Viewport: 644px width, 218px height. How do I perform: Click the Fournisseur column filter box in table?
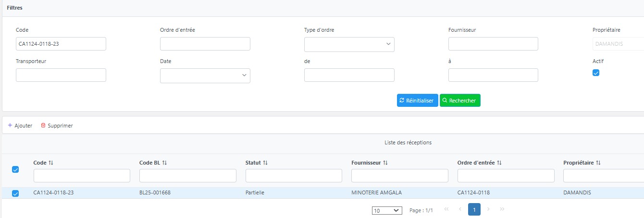pyautogui.click(x=400, y=176)
